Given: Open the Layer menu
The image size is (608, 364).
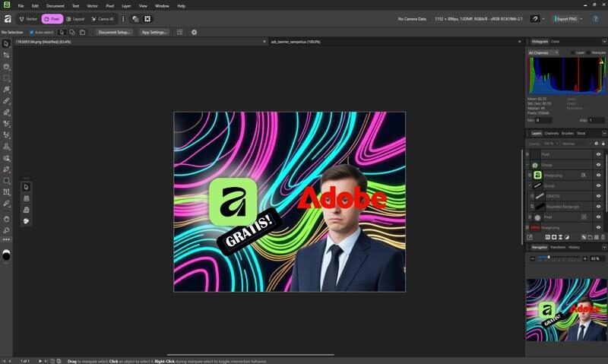Looking at the screenshot, I should (126, 6).
